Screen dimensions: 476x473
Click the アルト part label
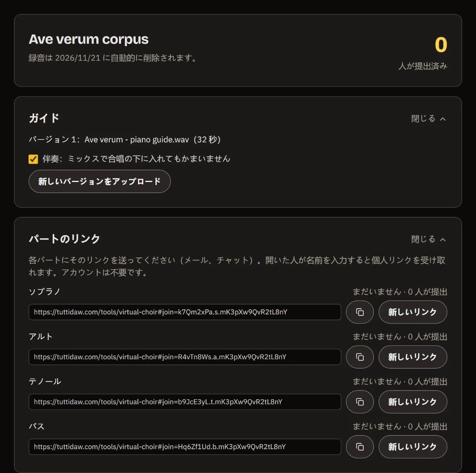tap(40, 337)
